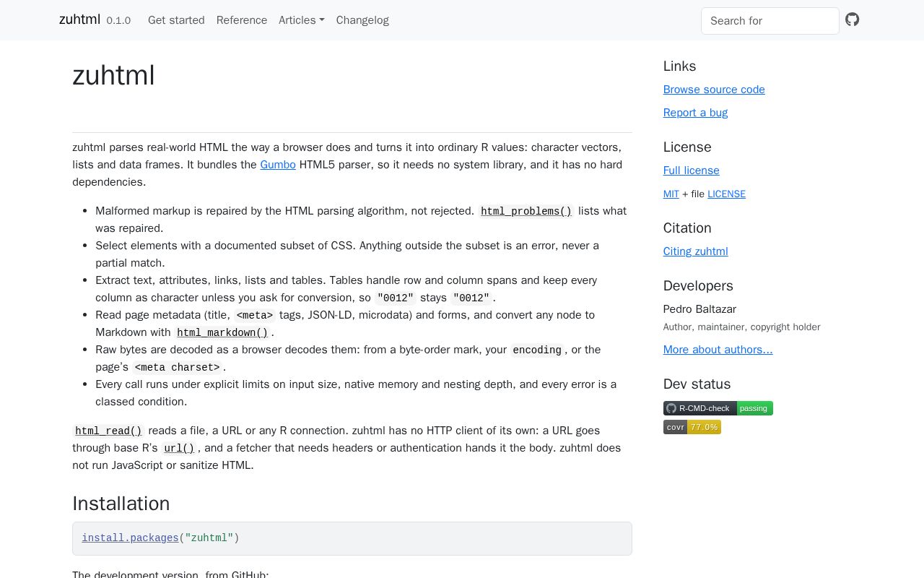
Task: Expand the Articles dropdown menu
Action: click(302, 20)
